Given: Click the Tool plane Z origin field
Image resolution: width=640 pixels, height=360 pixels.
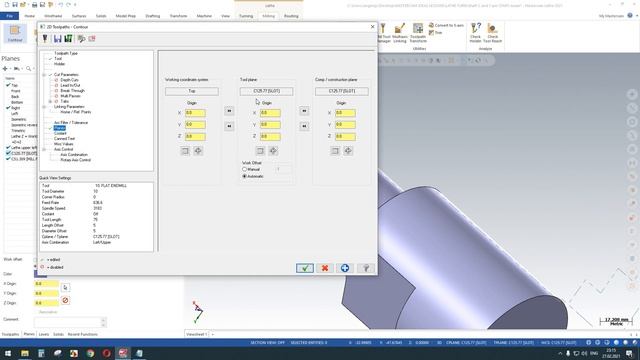Looking at the screenshot, I should [x=270, y=136].
